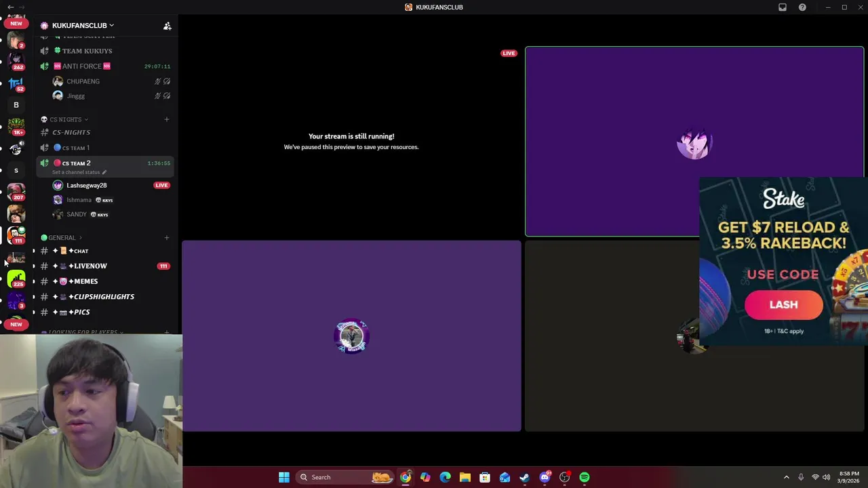The height and width of the screenshot is (488, 868).
Task: Expand the GENERAL category
Action: 62,238
